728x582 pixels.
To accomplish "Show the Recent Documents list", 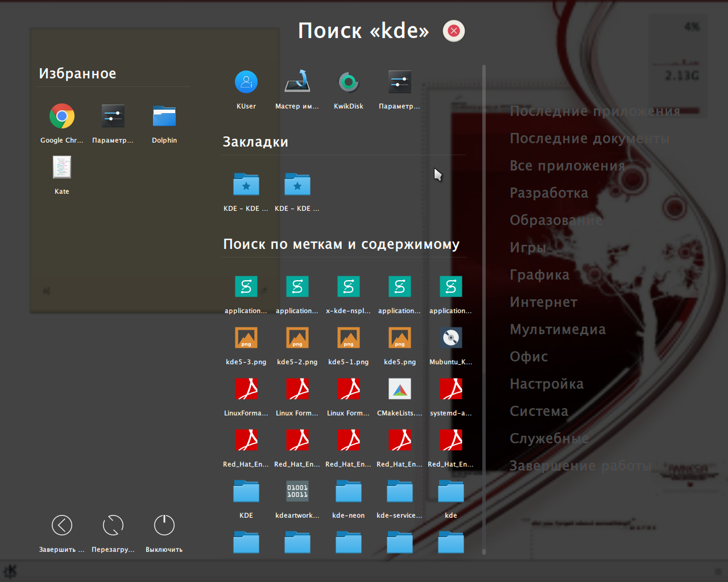I will [589, 139].
